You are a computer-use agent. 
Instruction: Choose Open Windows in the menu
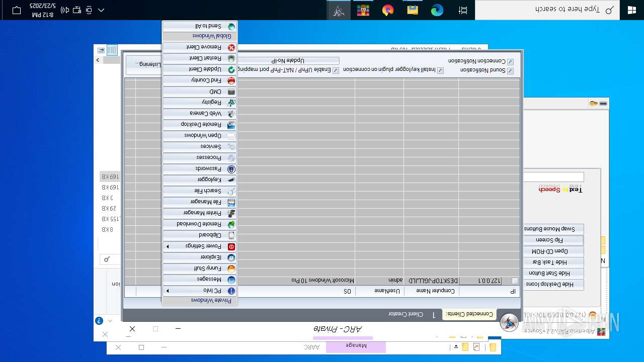200,136
